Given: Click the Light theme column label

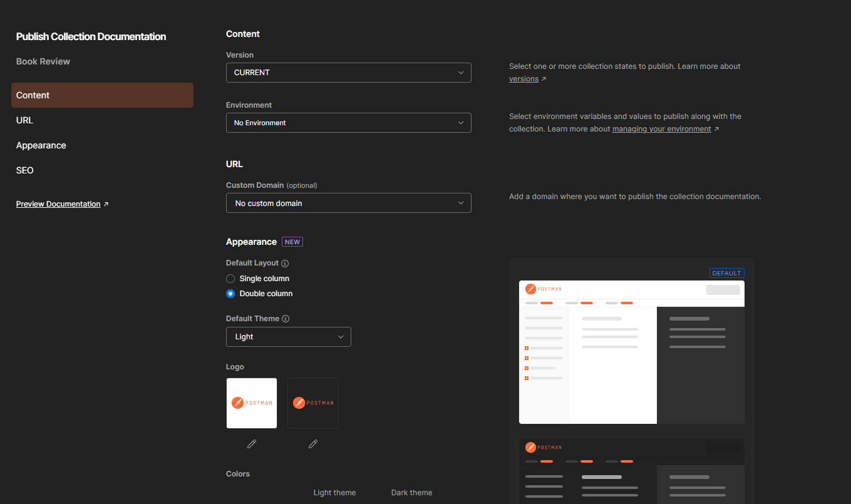Looking at the screenshot, I should [335, 493].
